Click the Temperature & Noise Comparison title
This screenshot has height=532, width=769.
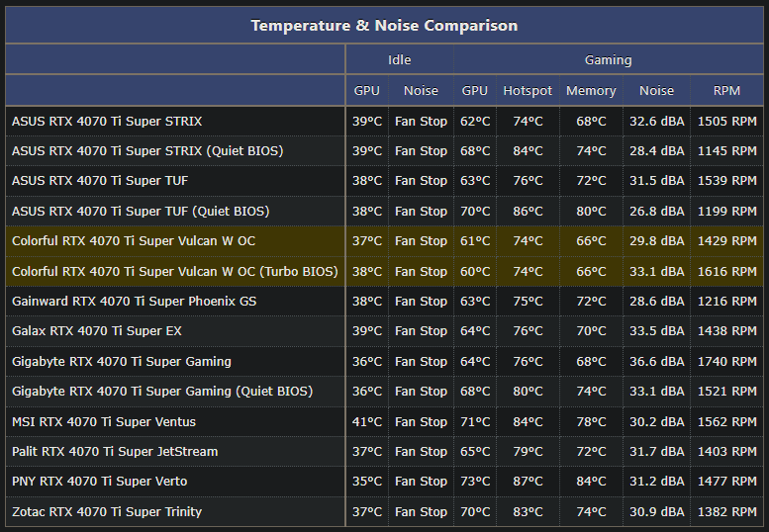pyautogui.click(x=384, y=26)
